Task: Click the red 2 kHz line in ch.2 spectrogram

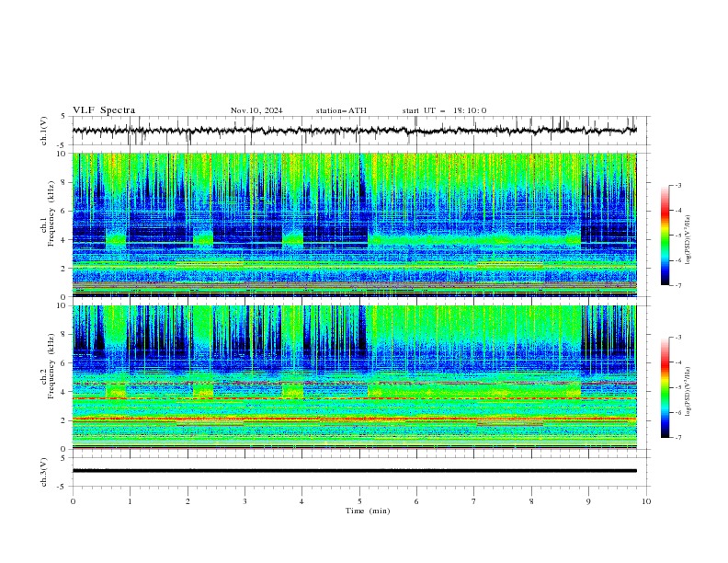Action: click(x=354, y=419)
